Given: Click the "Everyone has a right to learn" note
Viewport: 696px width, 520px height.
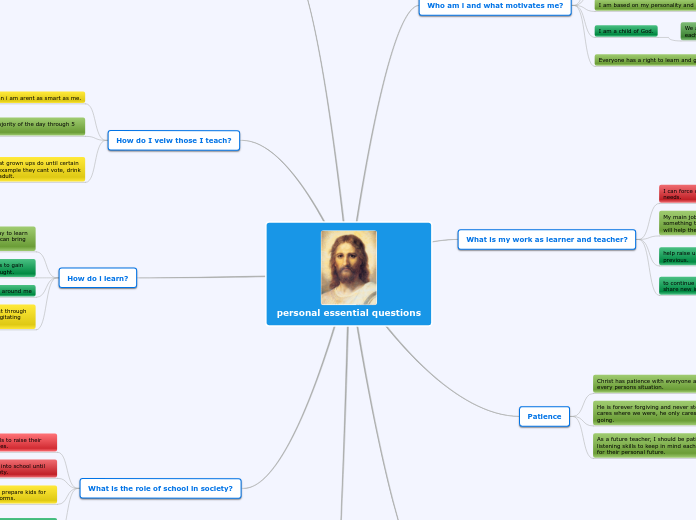Looking at the screenshot, I should [645, 60].
